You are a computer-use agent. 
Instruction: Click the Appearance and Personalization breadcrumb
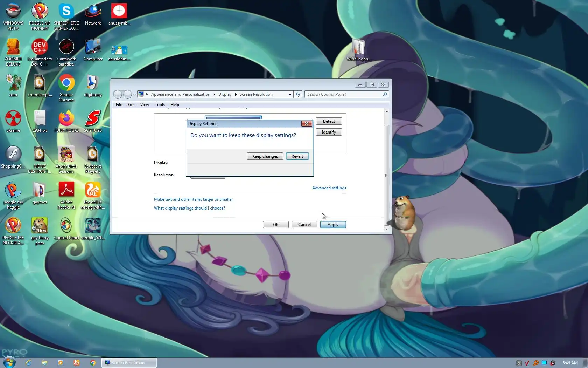coord(181,94)
